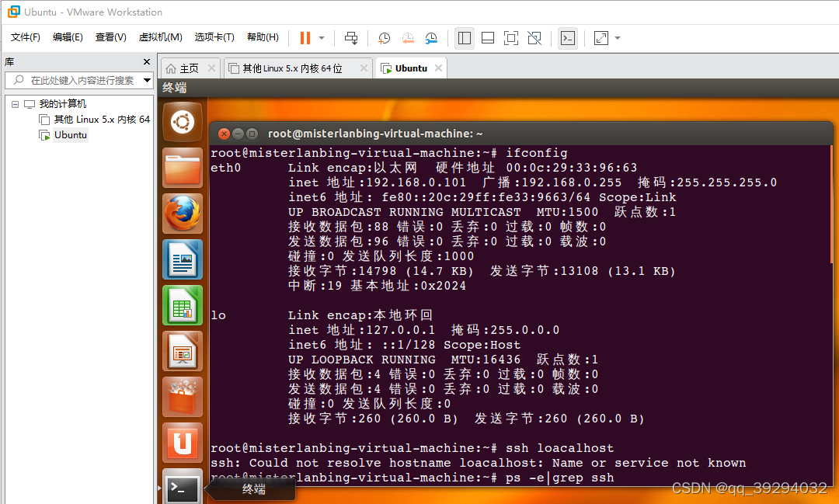Open the 文件(F) menu

coord(25,37)
